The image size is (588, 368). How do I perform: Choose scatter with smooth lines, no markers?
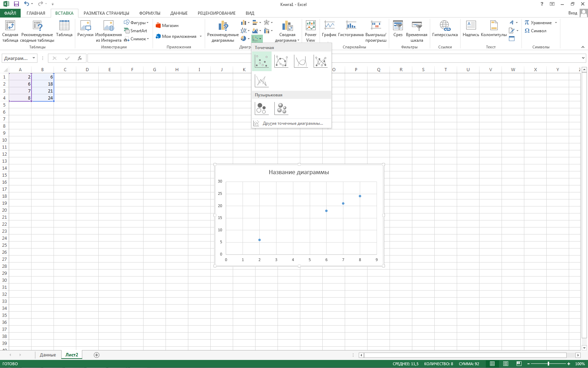[301, 62]
